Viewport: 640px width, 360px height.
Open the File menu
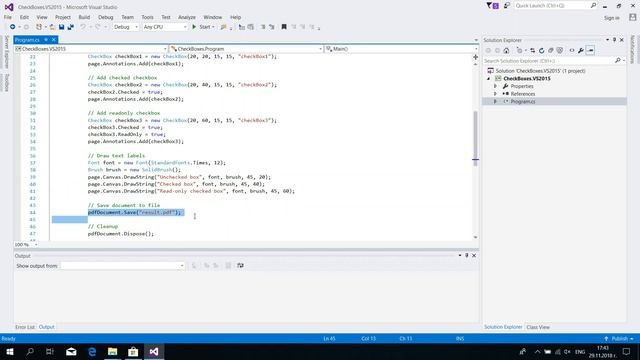pyautogui.click(x=8, y=17)
